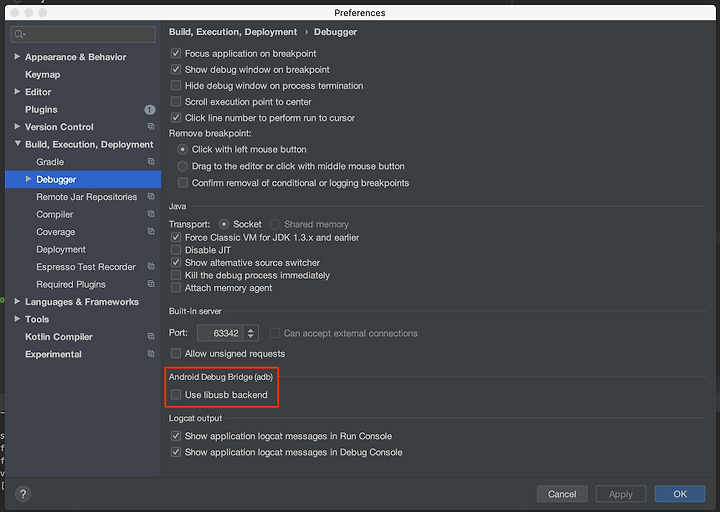This screenshot has width=720, height=512.
Task: Open Compiler settings
Action: pyautogui.click(x=55, y=214)
